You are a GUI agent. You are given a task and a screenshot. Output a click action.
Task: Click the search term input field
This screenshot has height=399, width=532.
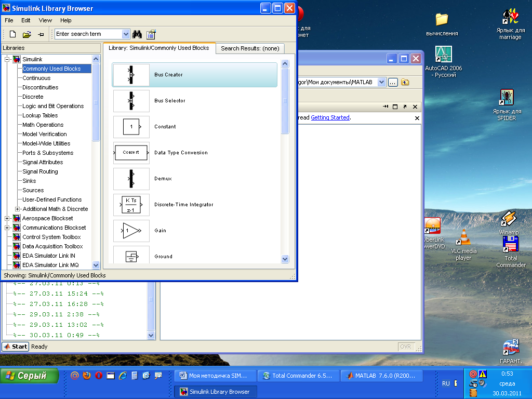(x=88, y=34)
